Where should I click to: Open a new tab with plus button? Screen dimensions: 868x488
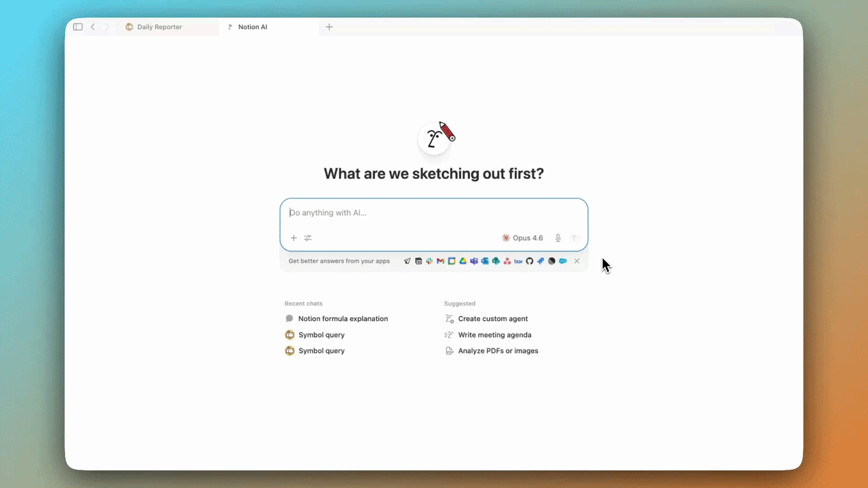(x=330, y=27)
